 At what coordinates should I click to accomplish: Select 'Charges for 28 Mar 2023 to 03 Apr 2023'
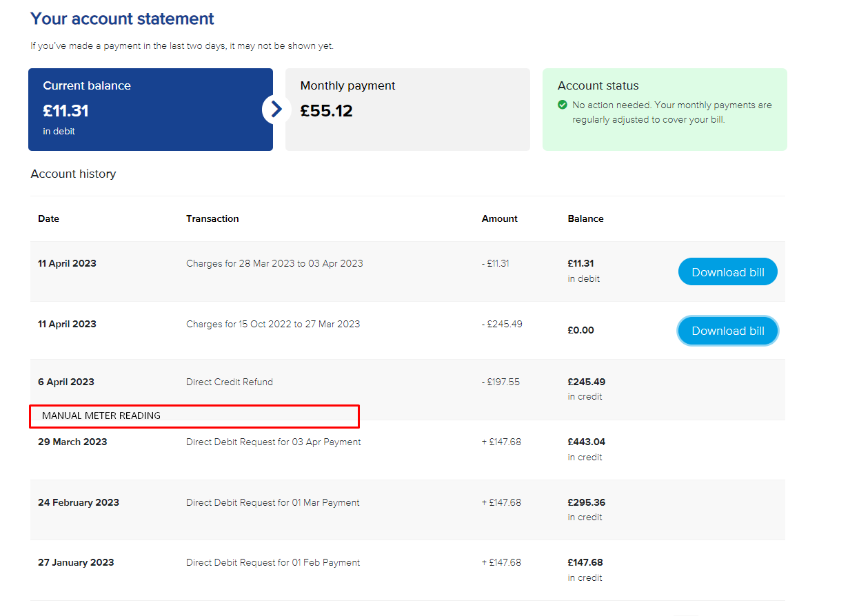click(274, 263)
